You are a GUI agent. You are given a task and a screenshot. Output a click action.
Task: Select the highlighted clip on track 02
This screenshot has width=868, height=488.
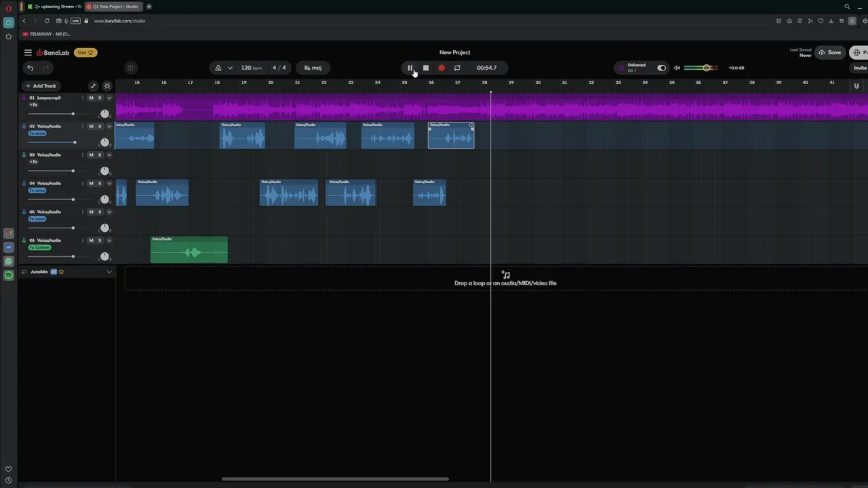point(451,136)
